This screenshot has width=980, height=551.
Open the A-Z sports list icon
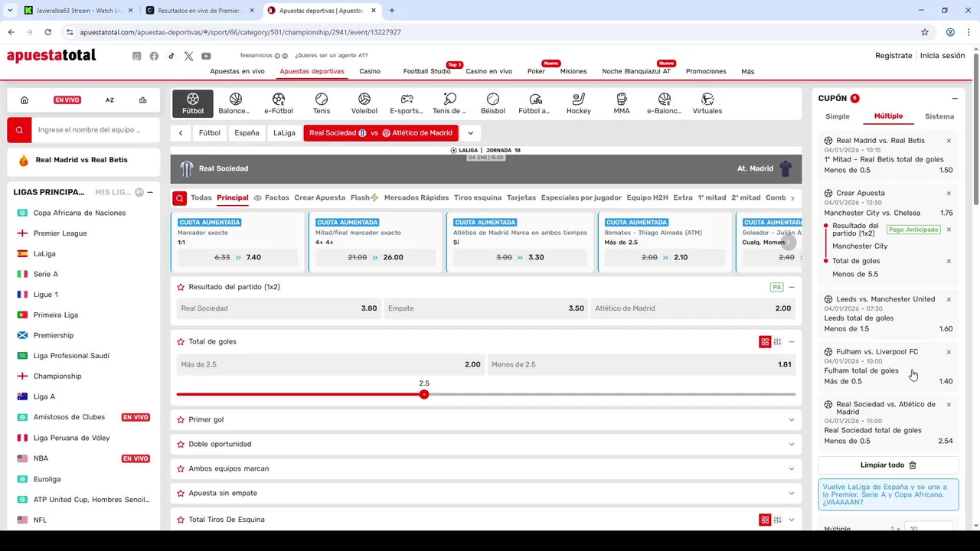109,99
